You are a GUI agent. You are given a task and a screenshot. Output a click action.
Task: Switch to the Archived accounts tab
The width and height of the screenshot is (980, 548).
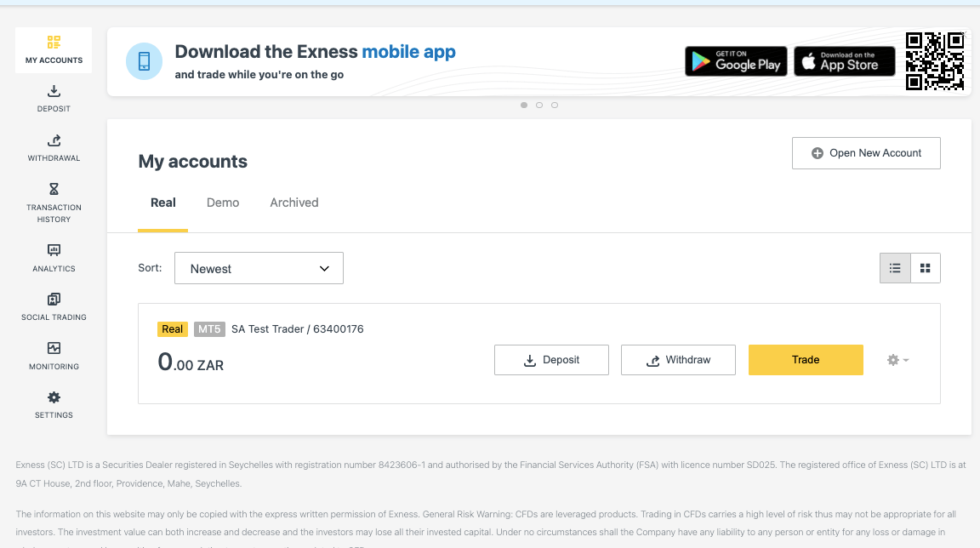coord(294,203)
